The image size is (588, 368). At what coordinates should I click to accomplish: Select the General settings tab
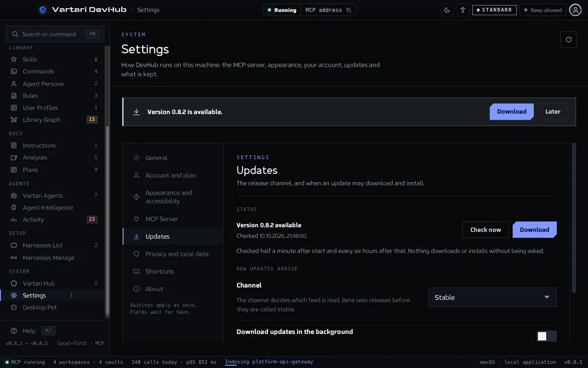coord(173,158)
